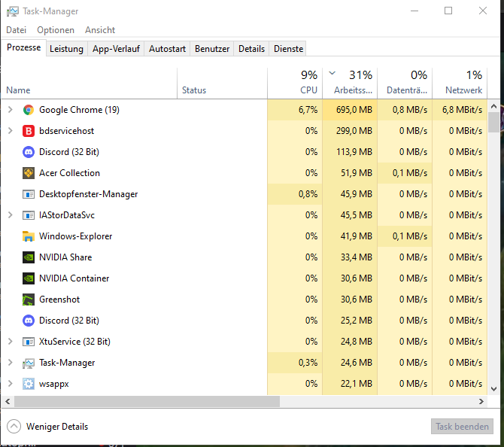504x447 pixels.
Task: Click the Windows-Explorer folder icon
Action: tap(29, 236)
